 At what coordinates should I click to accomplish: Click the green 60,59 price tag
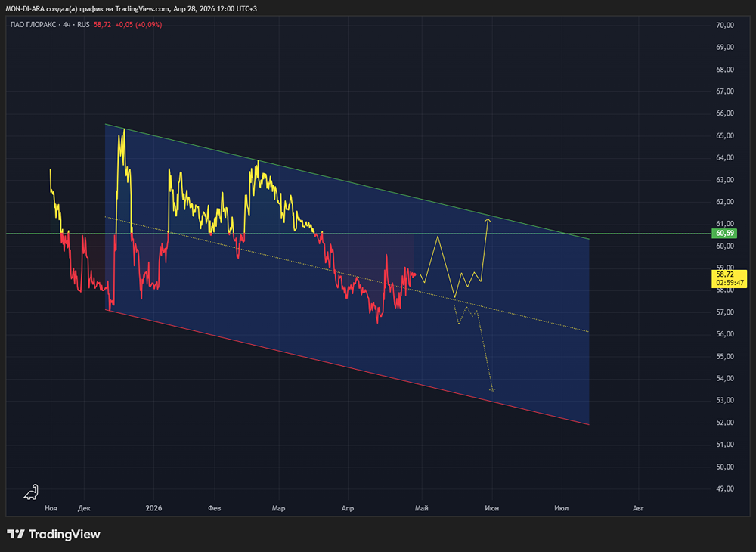click(725, 234)
